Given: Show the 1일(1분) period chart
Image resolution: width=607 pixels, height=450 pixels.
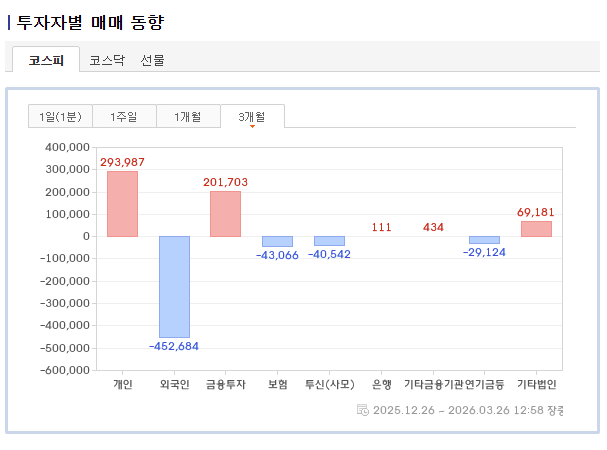Looking at the screenshot, I should [x=60, y=117].
